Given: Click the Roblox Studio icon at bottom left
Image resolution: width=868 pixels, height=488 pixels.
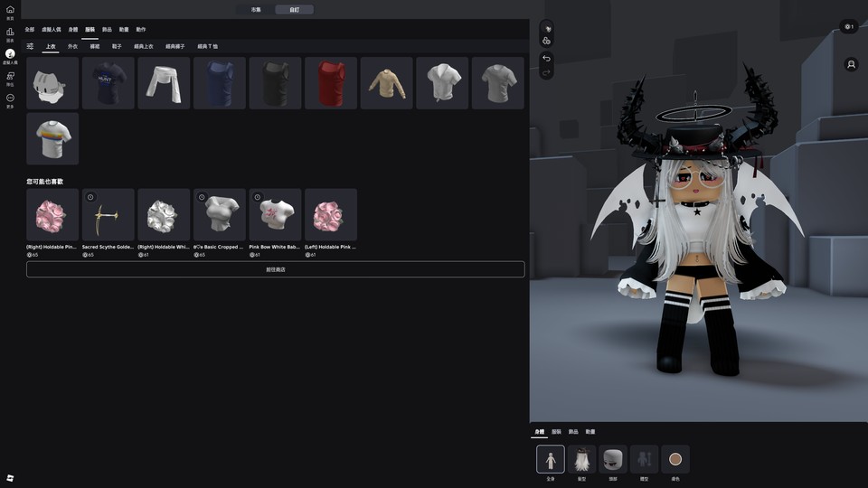Looking at the screenshot, I should point(10,477).
